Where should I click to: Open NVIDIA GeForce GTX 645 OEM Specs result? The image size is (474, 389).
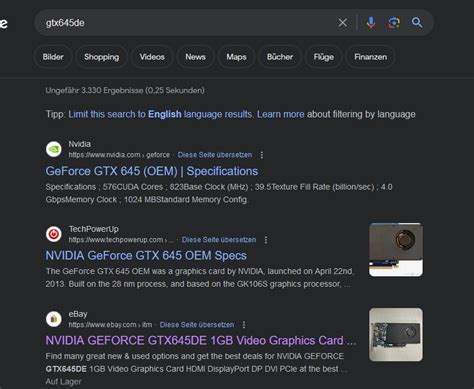coord(146,256)
